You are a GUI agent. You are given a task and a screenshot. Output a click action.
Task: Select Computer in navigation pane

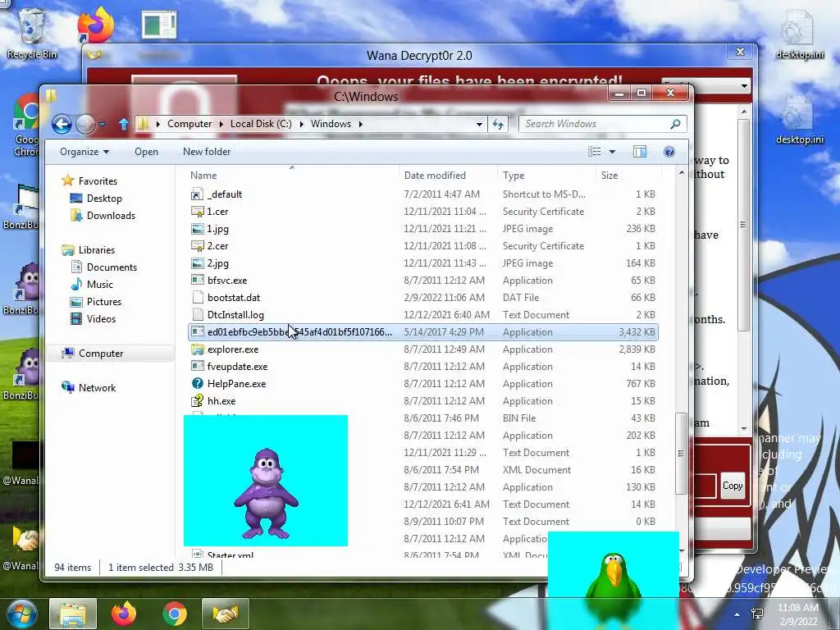pos(100,354)
